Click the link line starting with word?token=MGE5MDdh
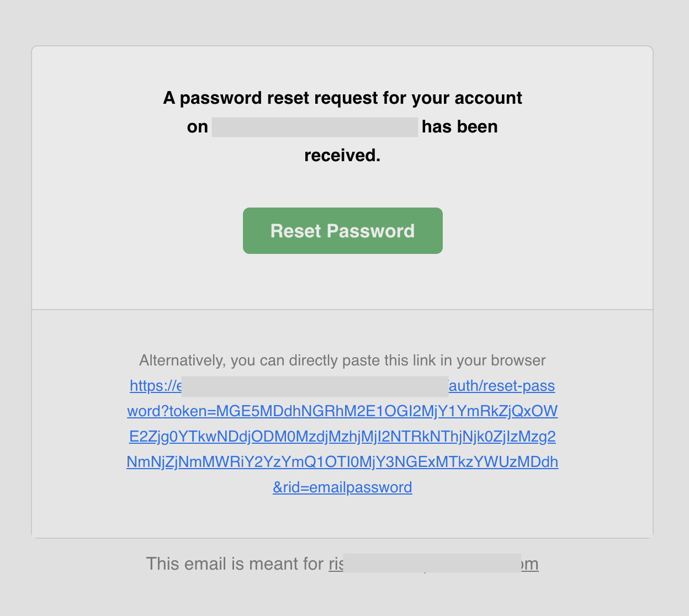Screen dimensions: 689x616 tap(342, 411)
